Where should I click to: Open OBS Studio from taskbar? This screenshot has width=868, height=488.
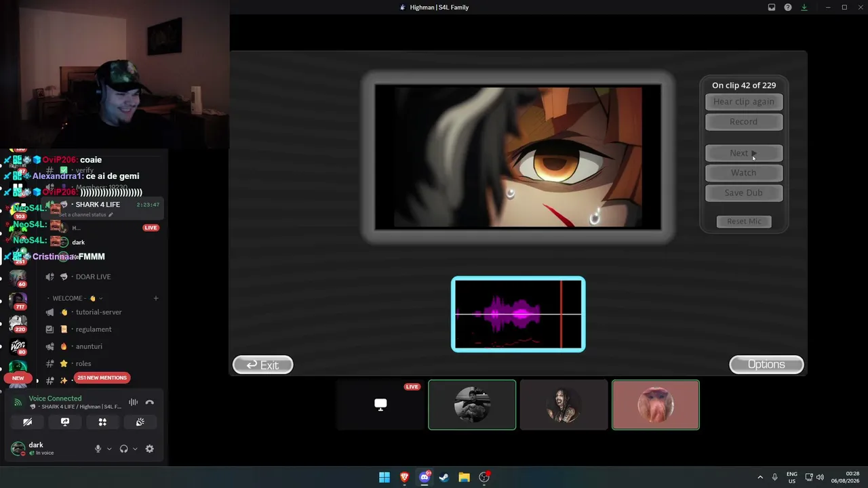click(484, 477)
